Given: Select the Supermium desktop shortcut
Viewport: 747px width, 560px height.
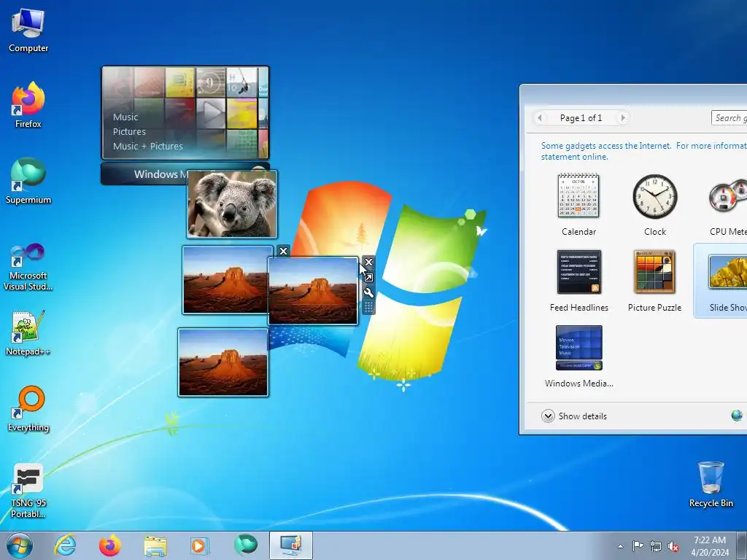Looking at the screenshot, I should click(28, 181).
